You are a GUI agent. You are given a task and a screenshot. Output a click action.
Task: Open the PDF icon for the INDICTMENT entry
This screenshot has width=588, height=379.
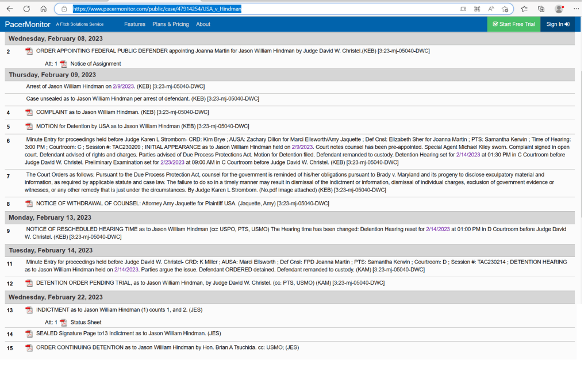click(29, 310)
